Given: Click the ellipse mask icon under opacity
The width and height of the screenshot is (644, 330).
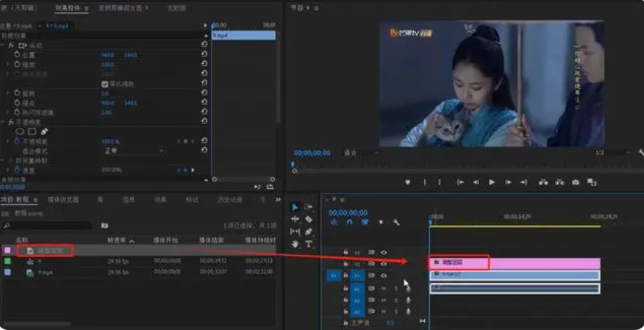Looking at the screenshot, I should click(x=20, y=132).
